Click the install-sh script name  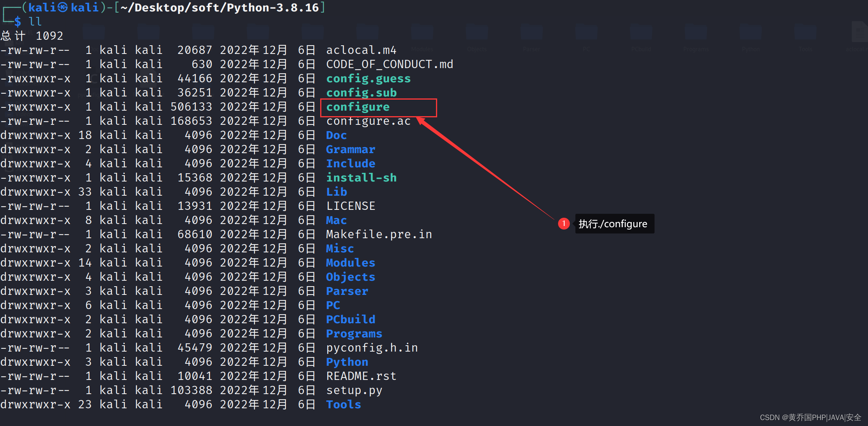click(x=361, y=178)
